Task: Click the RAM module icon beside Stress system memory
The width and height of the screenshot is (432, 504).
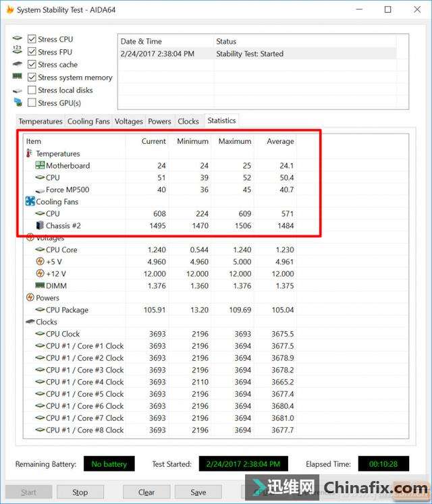Action: click(x=18, y=76)
